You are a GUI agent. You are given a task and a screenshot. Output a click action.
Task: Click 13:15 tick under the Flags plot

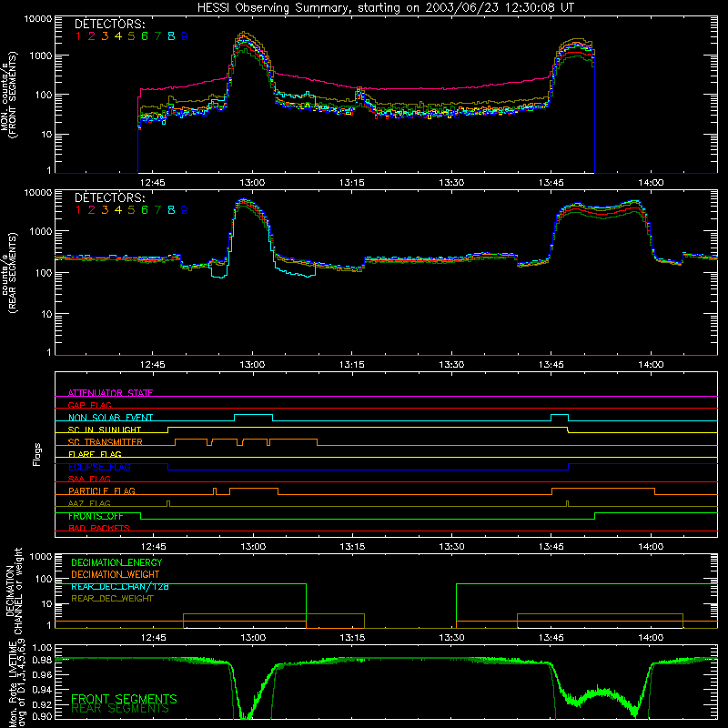tap(352, 547)
